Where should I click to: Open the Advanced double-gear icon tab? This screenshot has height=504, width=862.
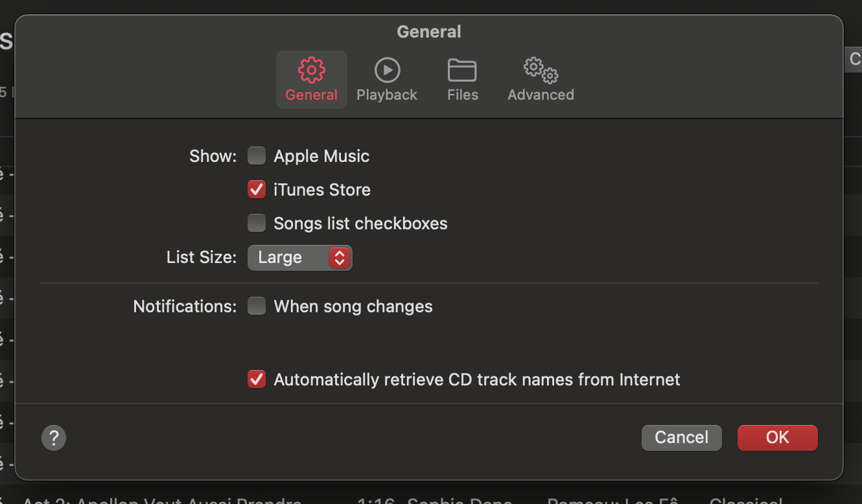coord(541,70)
